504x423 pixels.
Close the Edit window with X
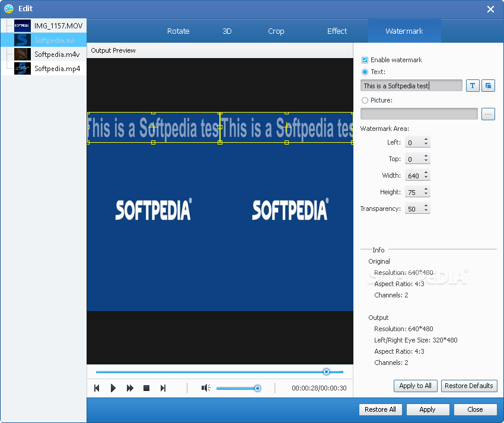click(x=490, y=9)
